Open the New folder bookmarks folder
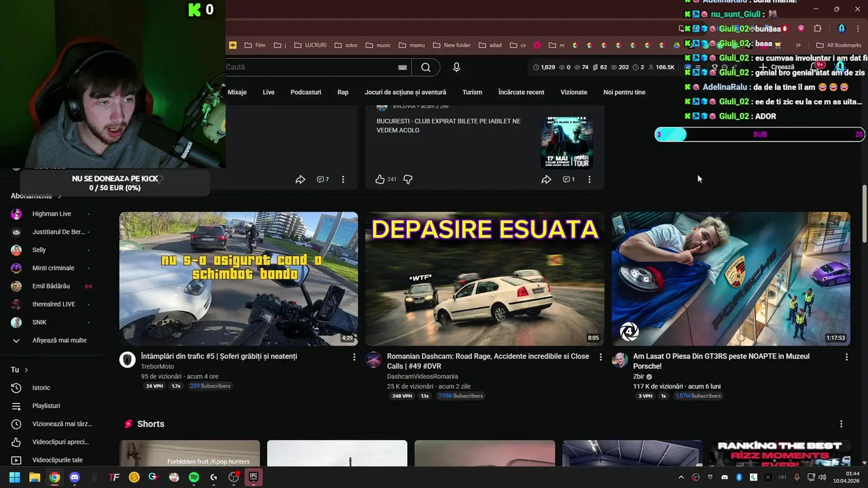 coord(451,45)
